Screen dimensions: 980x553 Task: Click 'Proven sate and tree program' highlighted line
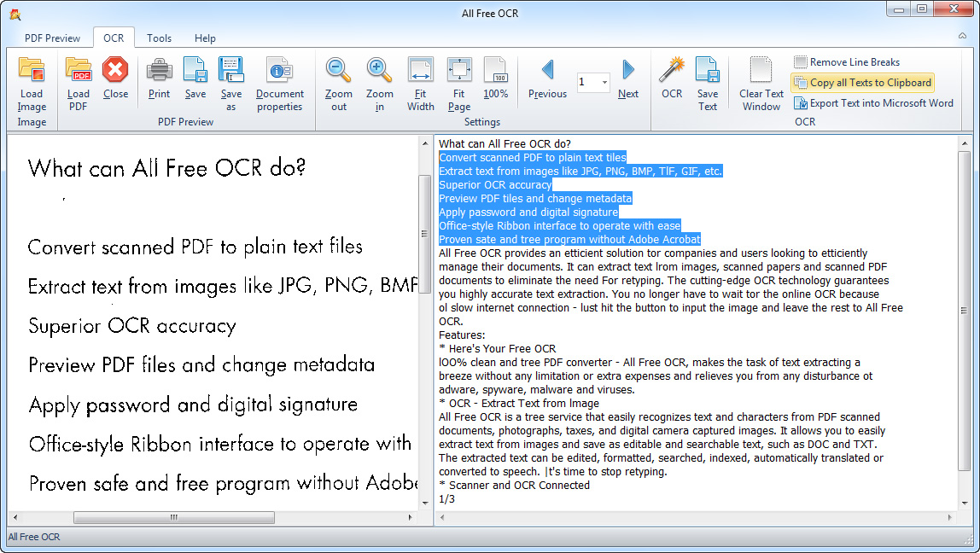pyautogui.click(x=569, y=239)
